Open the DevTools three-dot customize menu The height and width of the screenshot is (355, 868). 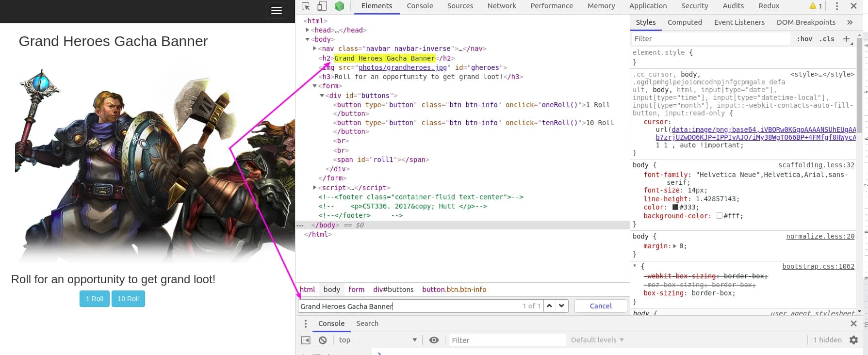coord(836,6)
